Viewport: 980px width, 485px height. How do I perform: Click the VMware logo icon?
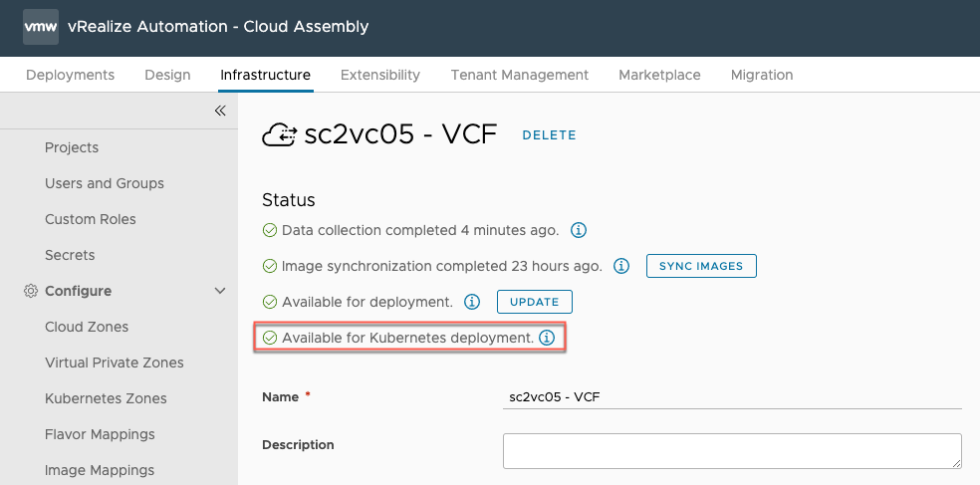pos(41,28)
